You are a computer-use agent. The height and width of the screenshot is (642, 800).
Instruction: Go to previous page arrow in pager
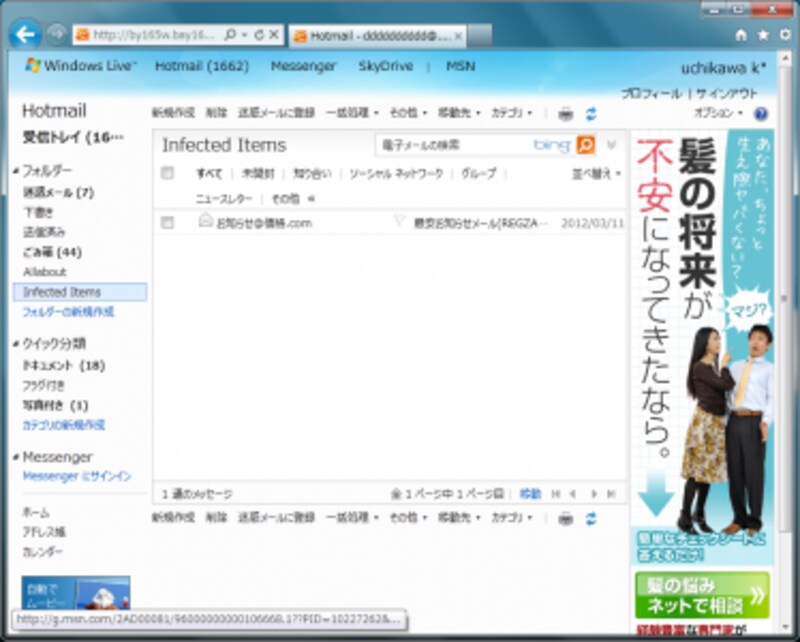click(573, 494)
